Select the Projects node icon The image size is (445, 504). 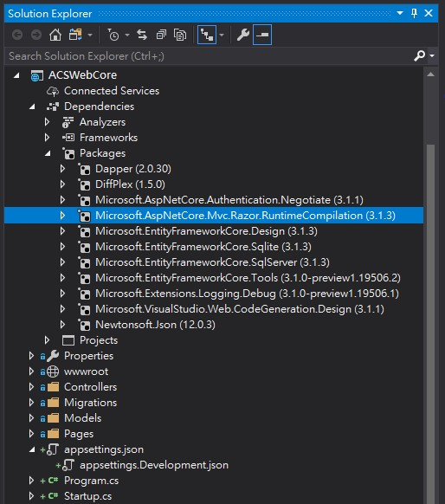(68, 340)
